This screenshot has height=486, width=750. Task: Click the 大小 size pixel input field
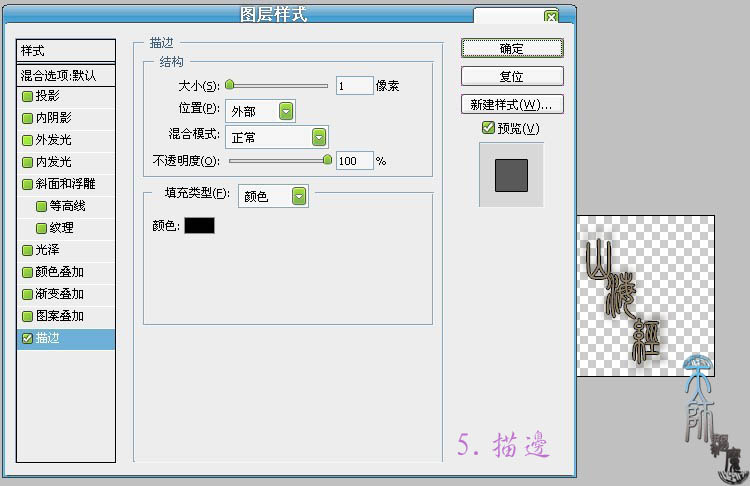click(354, 86)
